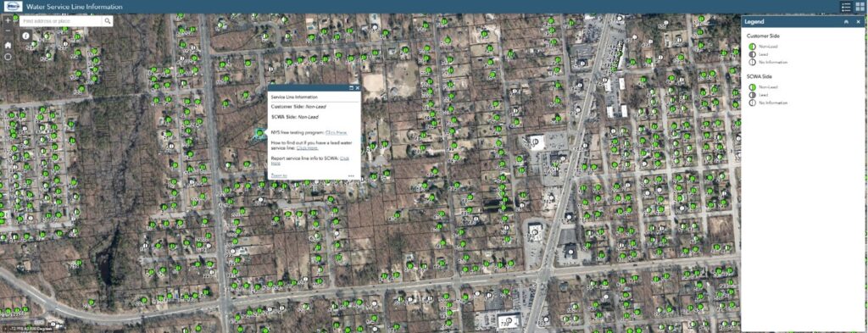The width and height of the screenshot is (868, 333).
Task: Open popup's three-dot more options menu
Action: pos(351,176)
